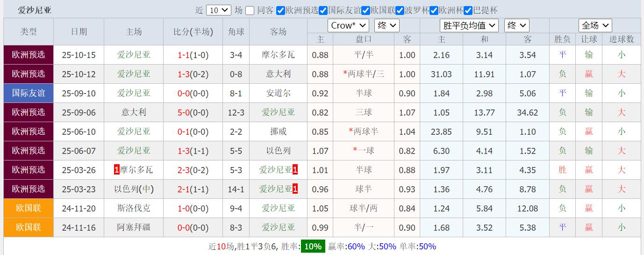644x255 pixels.
Task: Click 以色列 away team on 25-06-07
Action: [278, 151]
